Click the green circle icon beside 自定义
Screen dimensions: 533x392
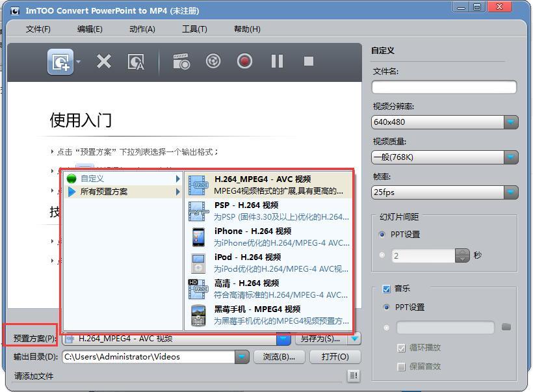(x=71, y=179)
